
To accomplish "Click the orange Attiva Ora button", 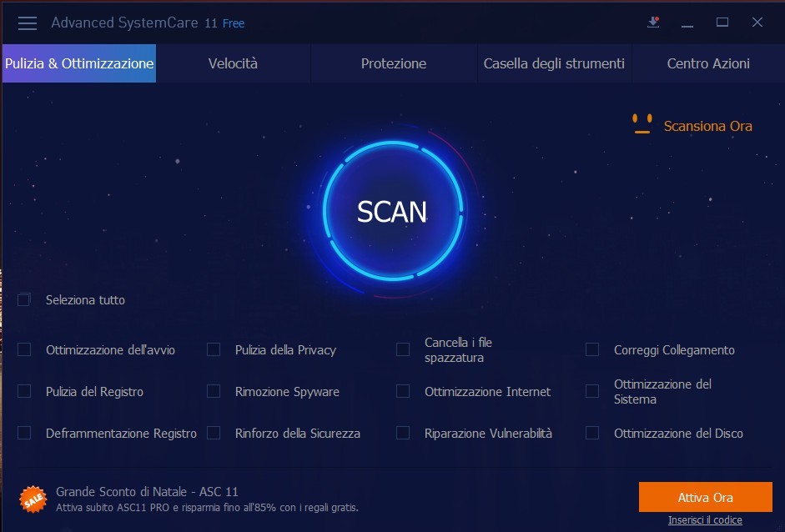I will coord(705,497).
